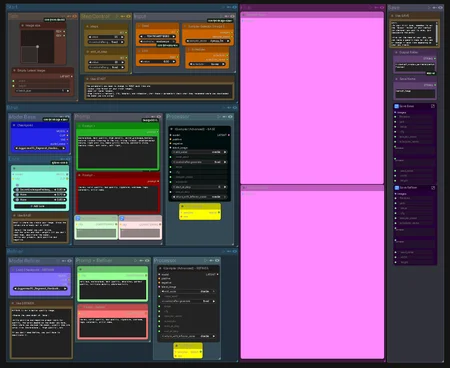Image resolution: width=450 pixels, height=368 pixels.
Task: Toggle the eye icon on Input group header
Action: [x=232, y=16]
